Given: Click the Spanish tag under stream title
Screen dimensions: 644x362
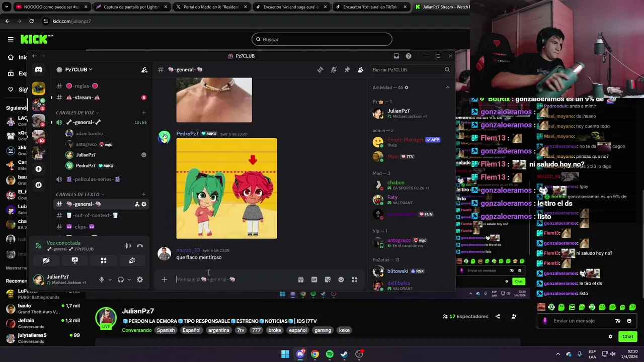Looking at the screenshot, I should 166,330.
